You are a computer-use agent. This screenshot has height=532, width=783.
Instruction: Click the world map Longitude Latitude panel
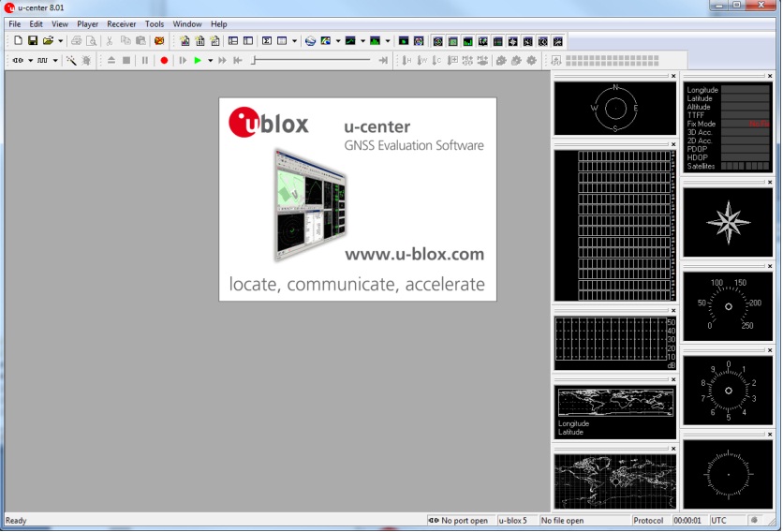tap(615, 411)
